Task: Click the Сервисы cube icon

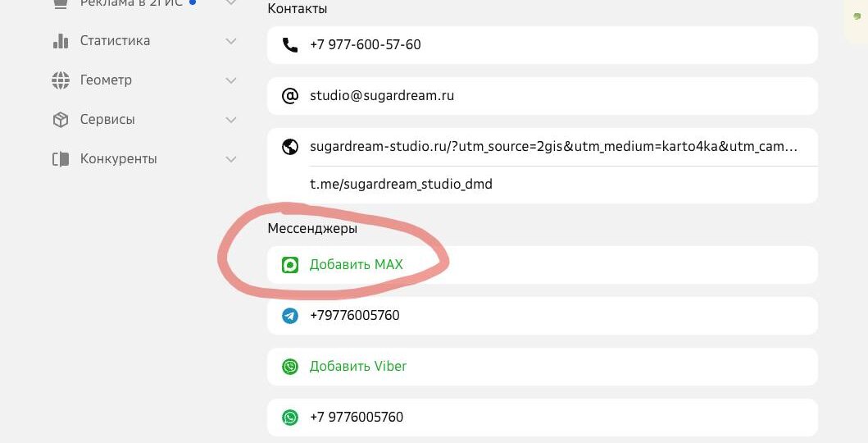Action: click(x=61, y=120)
